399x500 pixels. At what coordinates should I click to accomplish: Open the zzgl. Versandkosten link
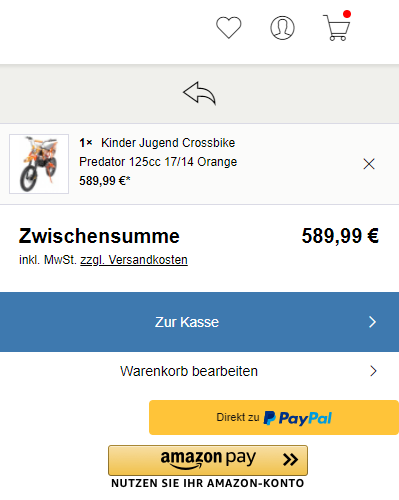[x=134, y=260]
